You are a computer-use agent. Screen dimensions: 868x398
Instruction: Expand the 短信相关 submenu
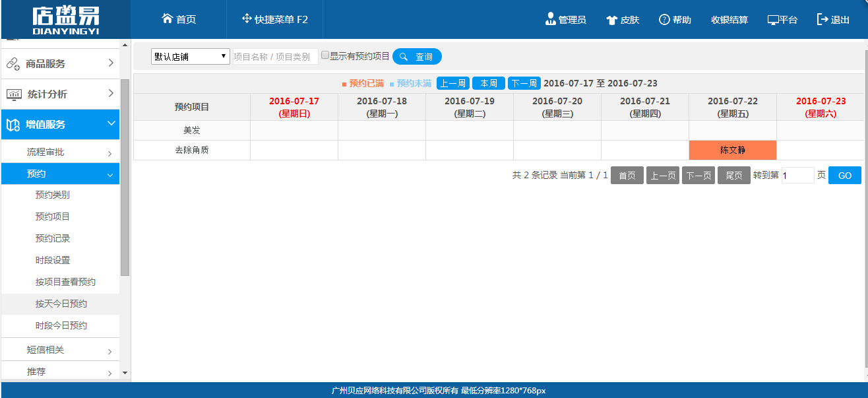click(109, 350)
